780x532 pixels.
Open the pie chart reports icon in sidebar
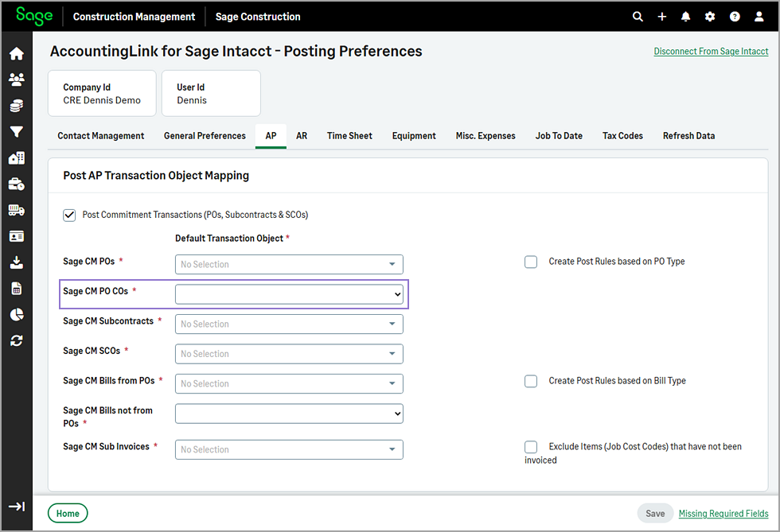pos(17,315)
